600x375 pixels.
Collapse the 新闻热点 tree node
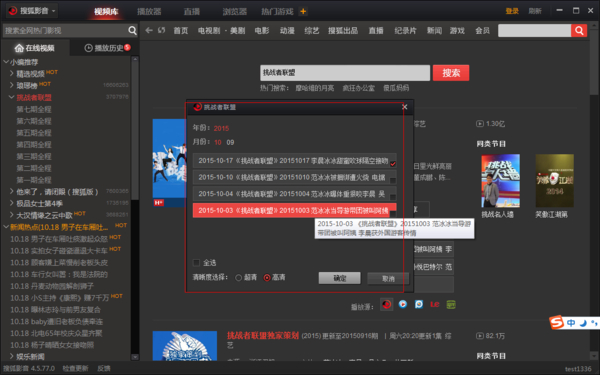click(x=6, y=227)
